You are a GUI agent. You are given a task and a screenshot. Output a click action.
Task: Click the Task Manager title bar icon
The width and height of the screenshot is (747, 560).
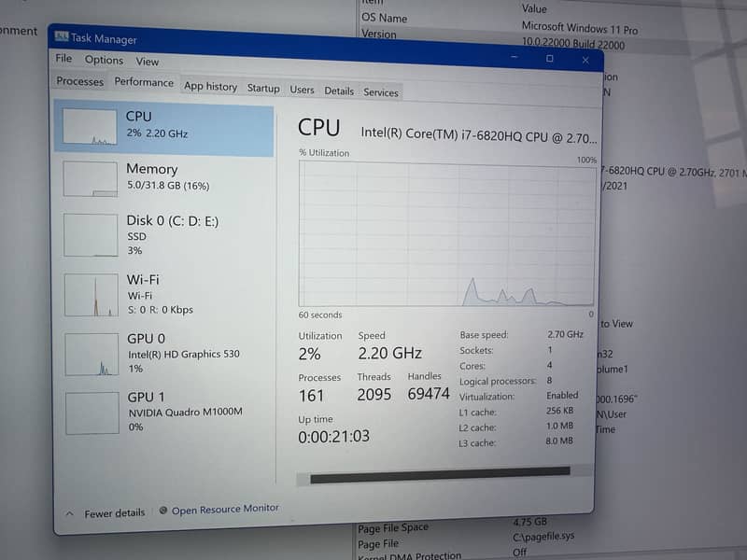click(60, 39)
